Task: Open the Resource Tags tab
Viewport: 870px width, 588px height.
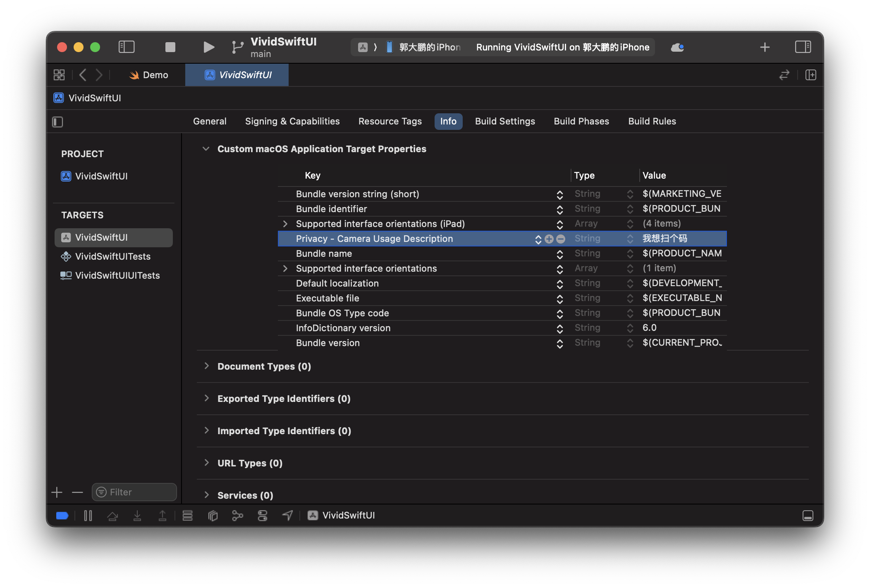Action: coord(390,121)
